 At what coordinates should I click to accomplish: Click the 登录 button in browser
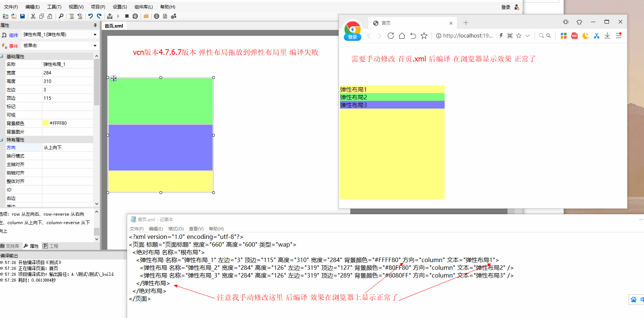(x=353, y=37)
